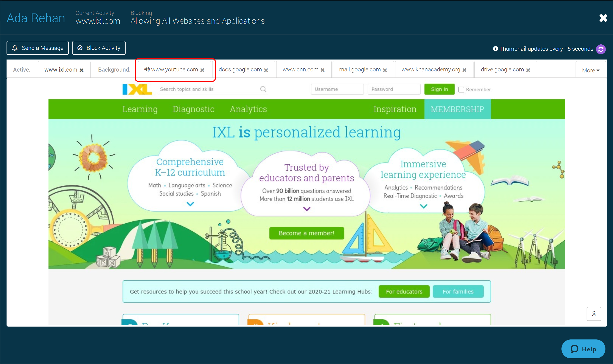Close the Ada Rehan detail window

pos(603,18)
